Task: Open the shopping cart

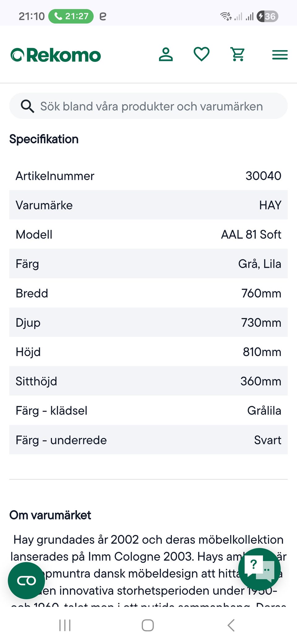Action: [238, 54]
